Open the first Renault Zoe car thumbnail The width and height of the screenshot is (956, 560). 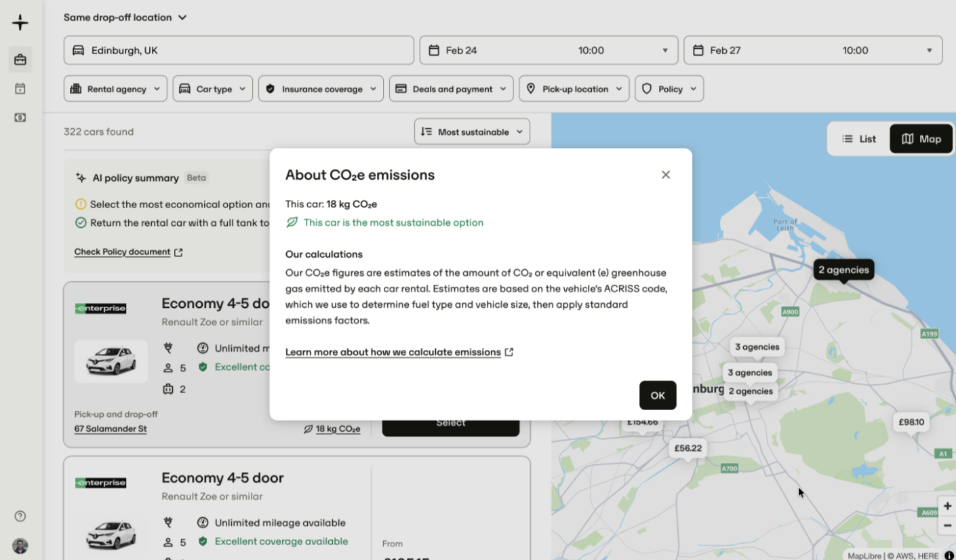[x=111, y=361]
